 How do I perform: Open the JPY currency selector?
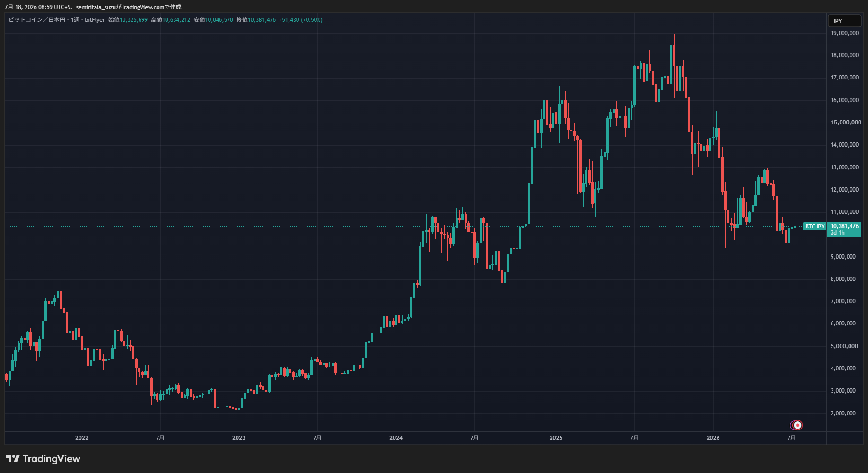pos(844,21)
